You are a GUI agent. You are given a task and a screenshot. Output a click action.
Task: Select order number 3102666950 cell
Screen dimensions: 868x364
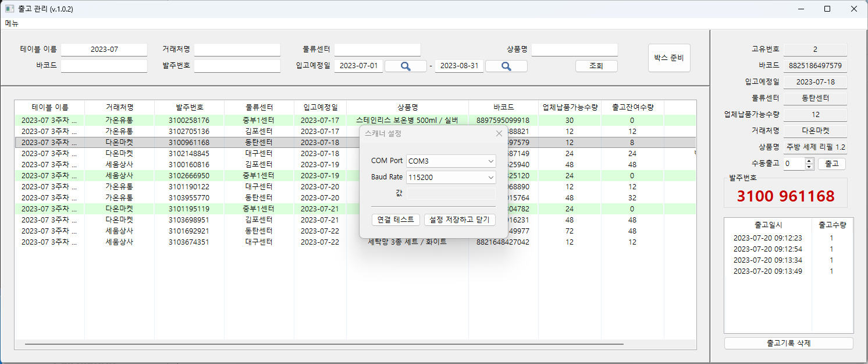[190, 175]
